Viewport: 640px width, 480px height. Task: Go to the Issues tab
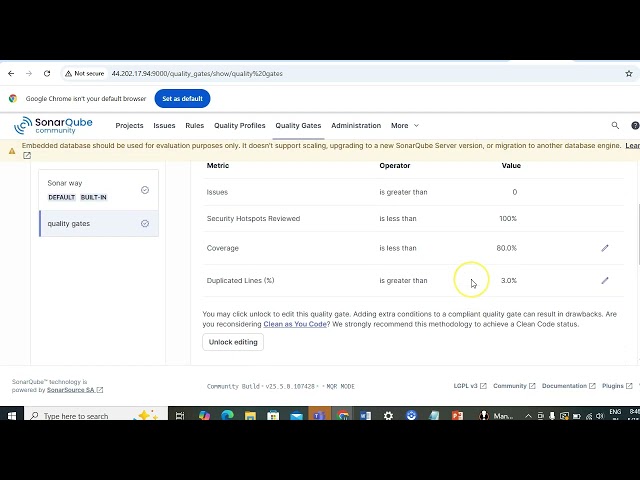point(164,125)
